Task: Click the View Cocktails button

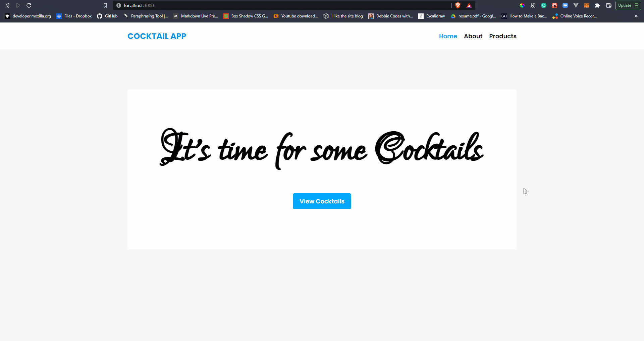Action: 322,201
